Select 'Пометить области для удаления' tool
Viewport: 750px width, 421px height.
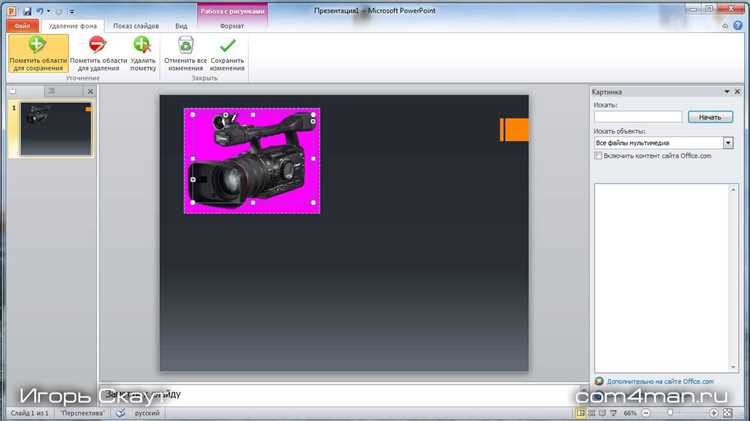(98, 53)
